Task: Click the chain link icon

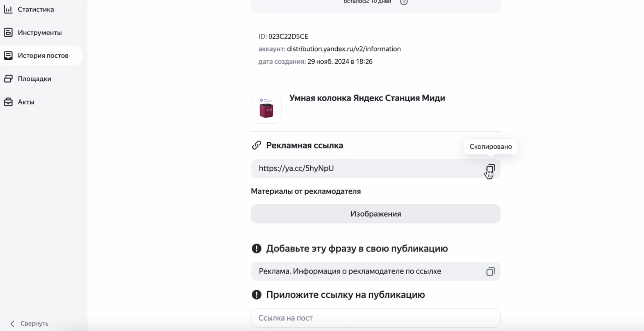Action: click(256, 145)
